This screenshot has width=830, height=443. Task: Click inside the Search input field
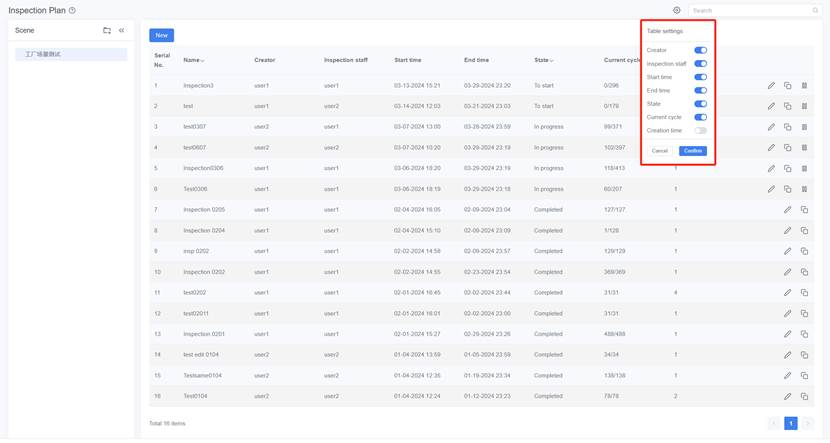pos(750,10)
